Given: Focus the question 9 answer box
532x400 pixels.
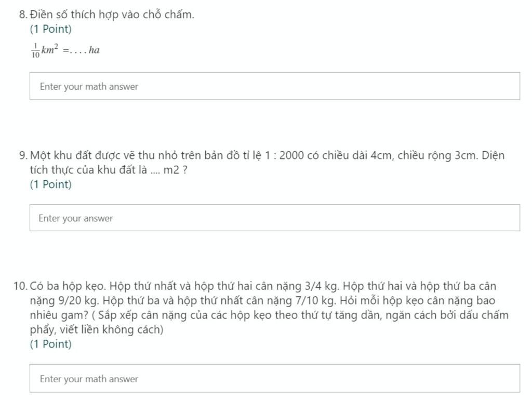Looking at the screenshot, I should [274, 218].
